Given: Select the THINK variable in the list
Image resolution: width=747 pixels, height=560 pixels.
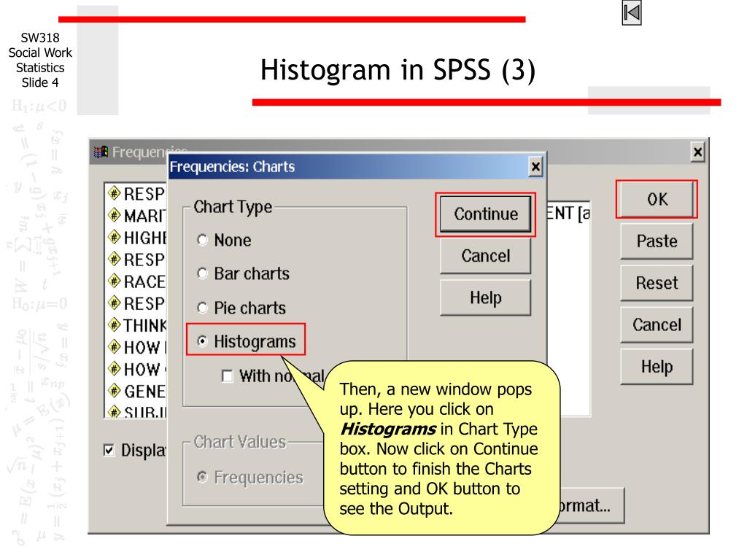Looking at the screenshot, I should pyautogui.click(x=145, y=325).
